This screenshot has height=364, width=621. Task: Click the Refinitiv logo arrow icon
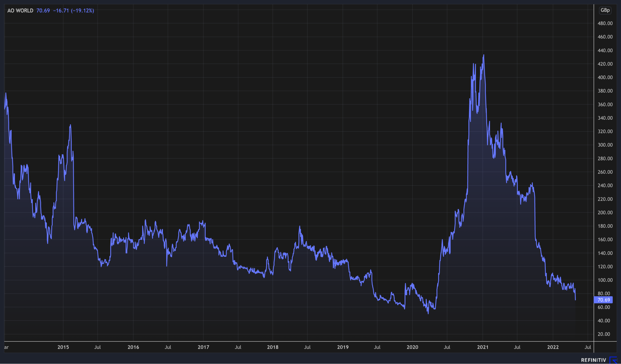tap(613, 360)
